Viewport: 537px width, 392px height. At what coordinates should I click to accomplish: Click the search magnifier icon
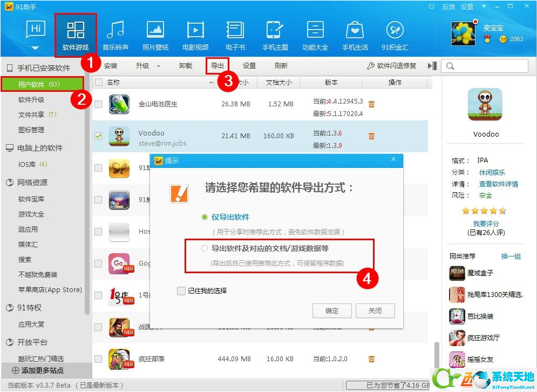click(x=450, y=66)
